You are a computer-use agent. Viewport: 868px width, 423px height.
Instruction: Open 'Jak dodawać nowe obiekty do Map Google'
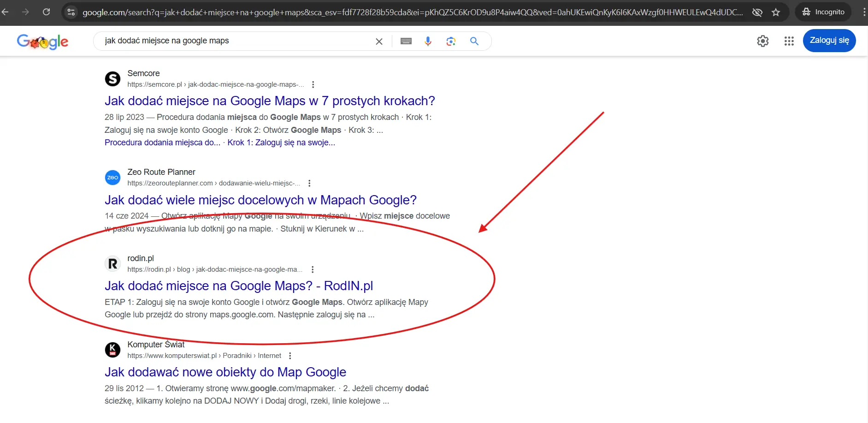pyautogui.click(x=225, y=372)
